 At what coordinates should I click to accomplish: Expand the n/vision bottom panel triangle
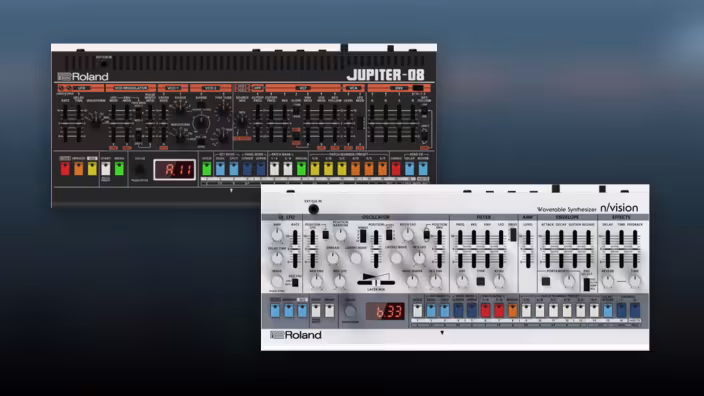coord(442,333)
